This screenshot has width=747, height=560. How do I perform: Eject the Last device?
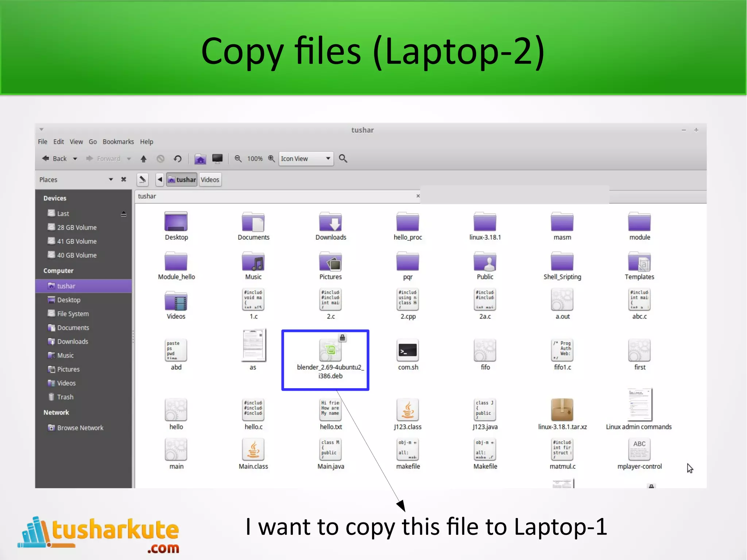124,214
